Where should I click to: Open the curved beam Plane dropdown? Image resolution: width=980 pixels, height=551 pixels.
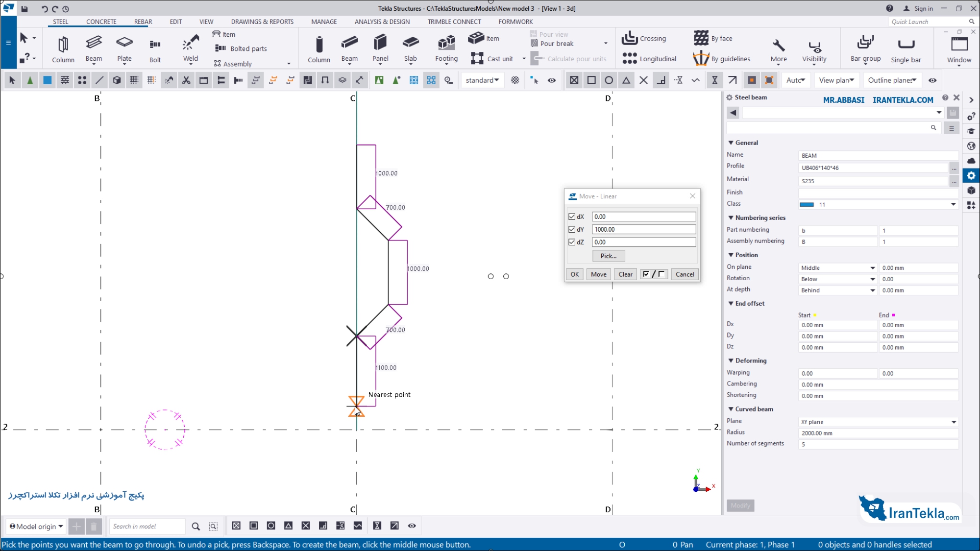point(878,422)
